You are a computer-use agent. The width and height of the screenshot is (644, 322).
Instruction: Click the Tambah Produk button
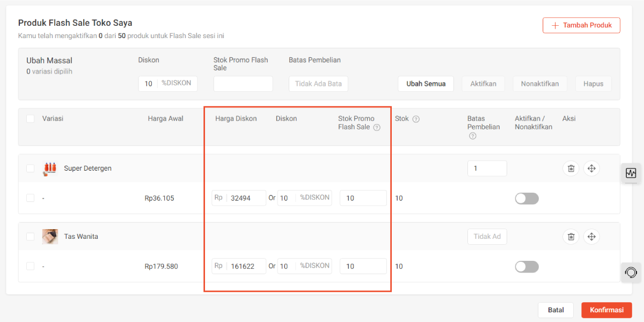click(x=581, y=25)
